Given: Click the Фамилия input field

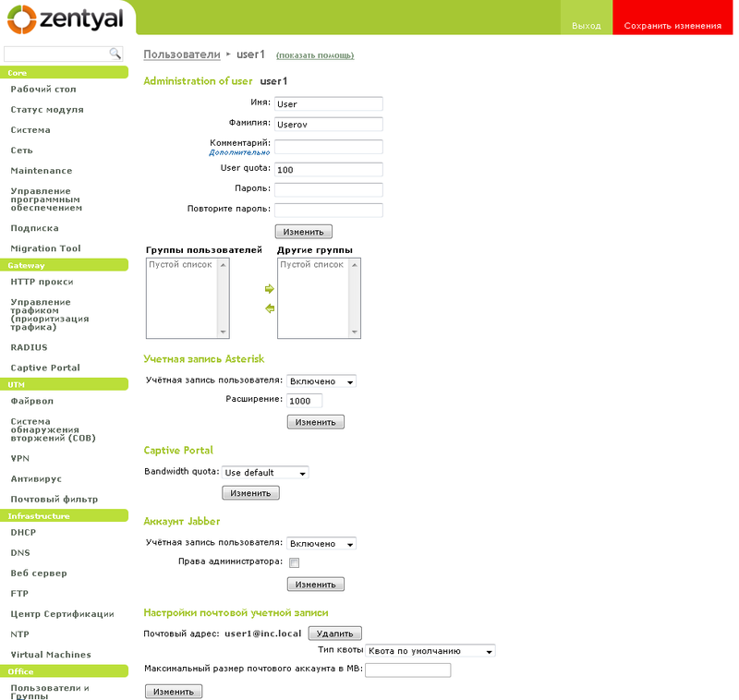Looking at the screenshot, I should click(329, 125).
